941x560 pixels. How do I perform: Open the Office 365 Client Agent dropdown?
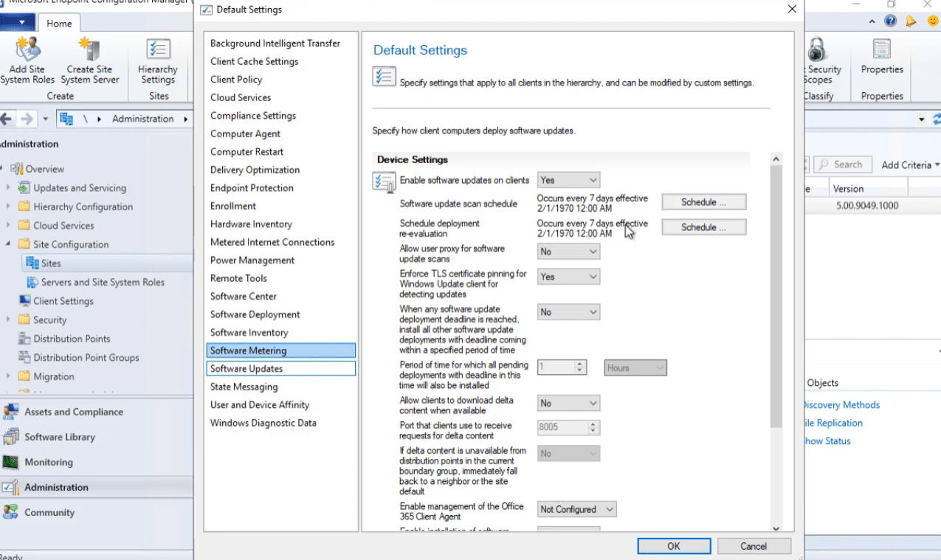click(576, 509)
